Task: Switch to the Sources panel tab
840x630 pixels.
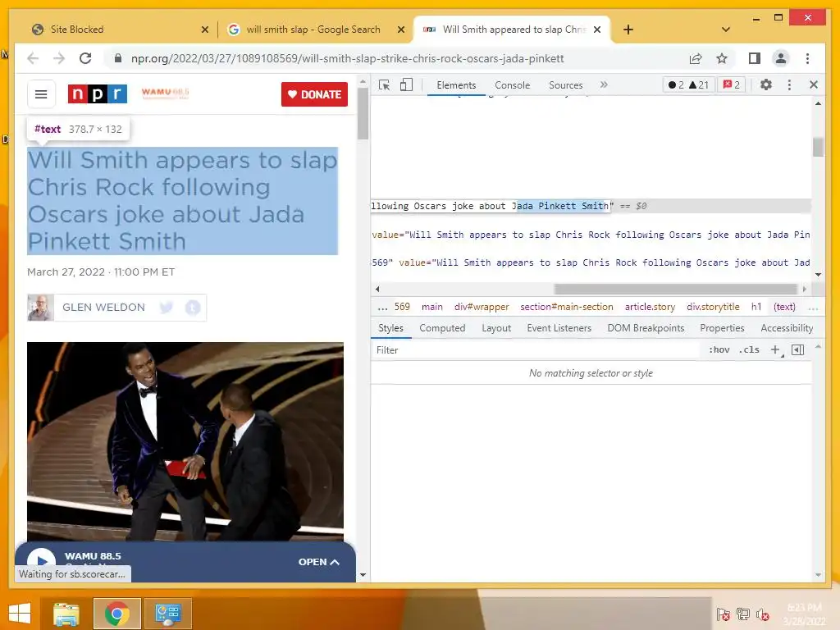Action: 566,85
